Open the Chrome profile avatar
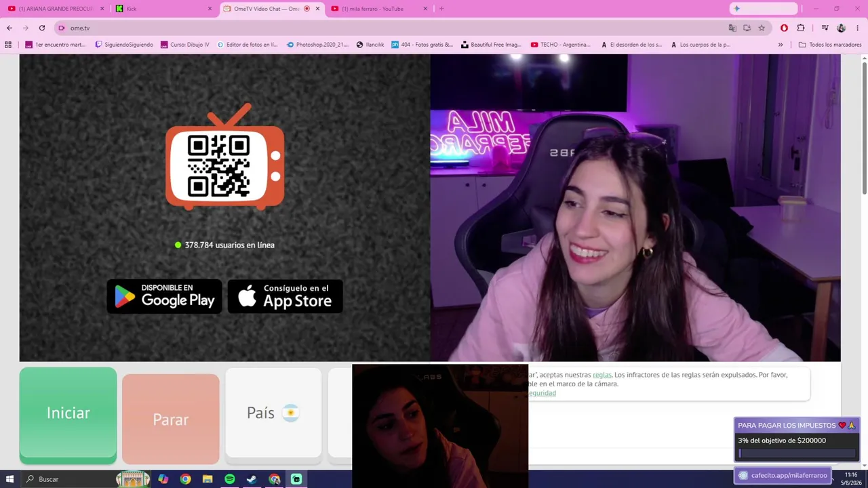This screenshot has width=868, height=488. (x=842, y=28)
